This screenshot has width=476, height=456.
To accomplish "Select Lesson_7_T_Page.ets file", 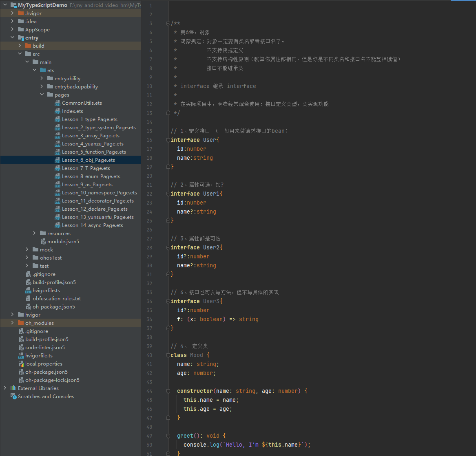I will [86, 168].
